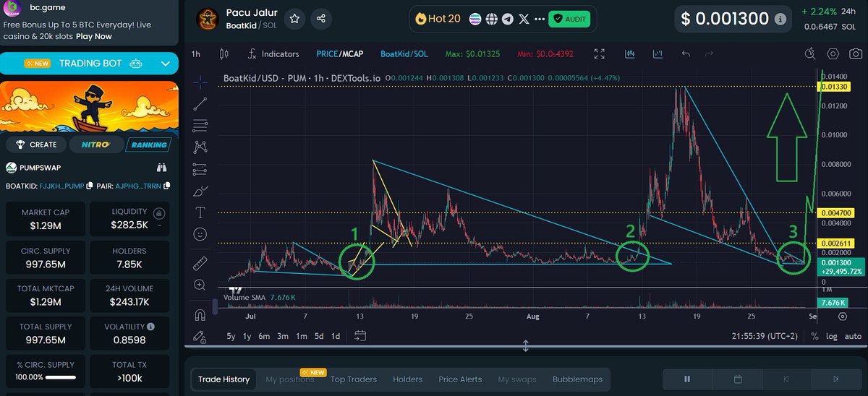Show more links via three-dot icon
Screen dimensions: 868x396
(540, 19)
